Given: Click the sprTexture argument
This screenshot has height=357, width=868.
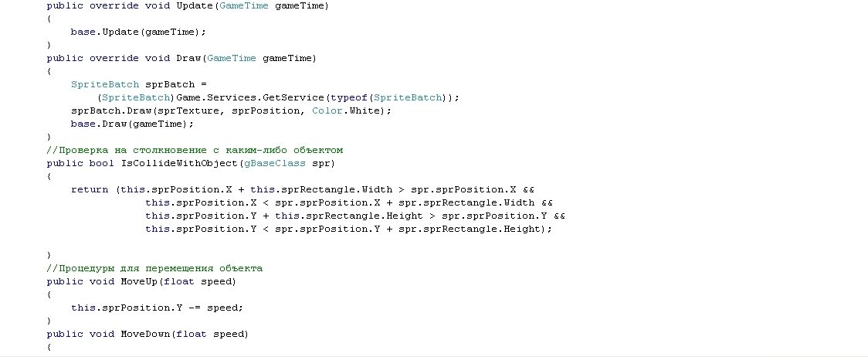Looking at the screenshot, I should point(188,110).
